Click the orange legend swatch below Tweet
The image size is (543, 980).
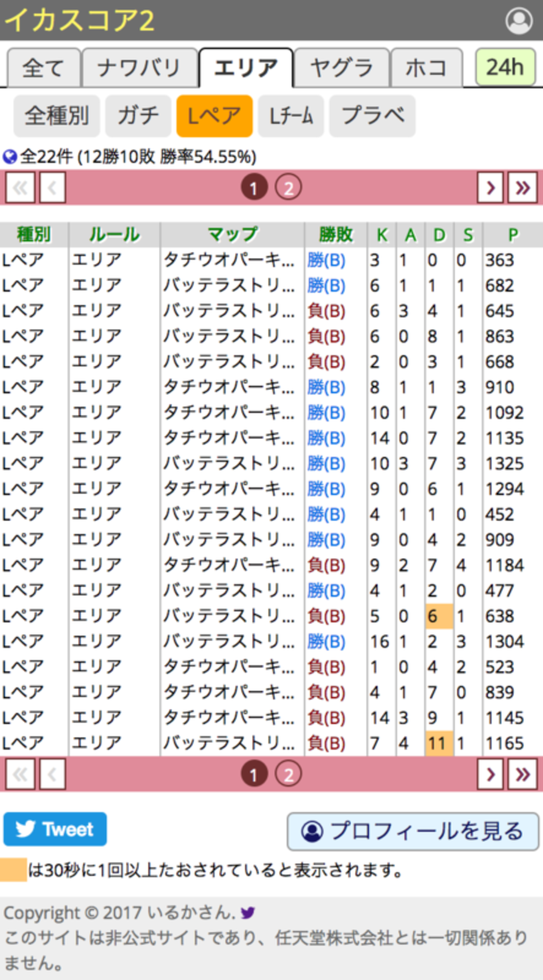(x=13, y=870)
